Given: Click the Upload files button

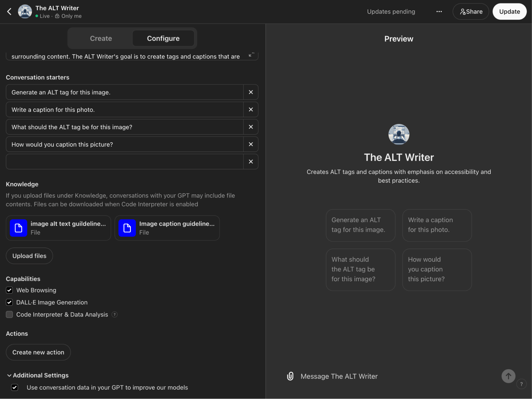Looking at the screenshot, I should tap(29, 256).
